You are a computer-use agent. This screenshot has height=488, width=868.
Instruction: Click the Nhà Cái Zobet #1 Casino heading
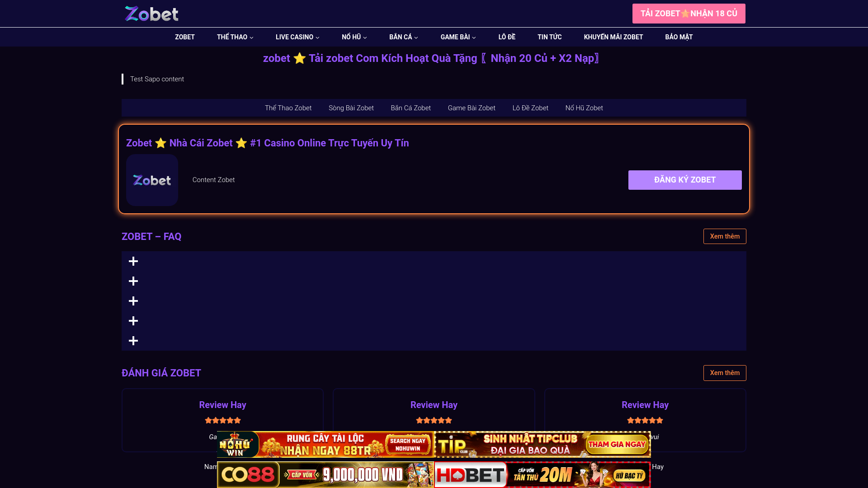[268, 143]
